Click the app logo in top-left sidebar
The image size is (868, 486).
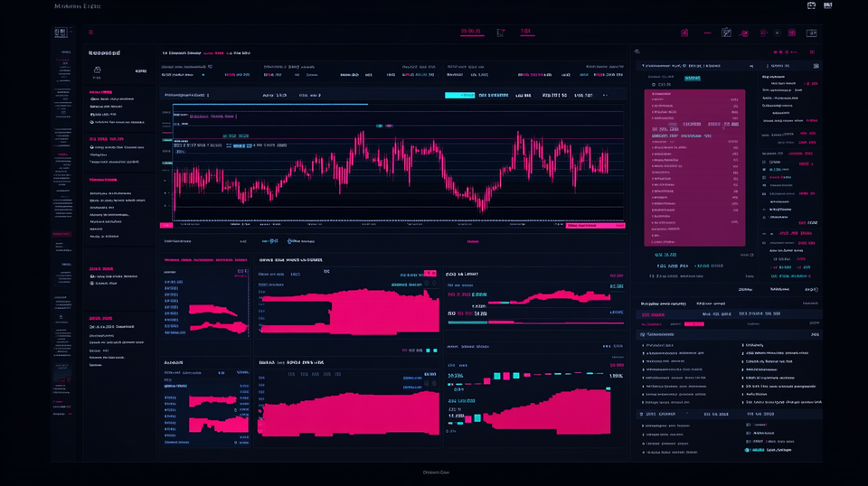click(61, 33)
